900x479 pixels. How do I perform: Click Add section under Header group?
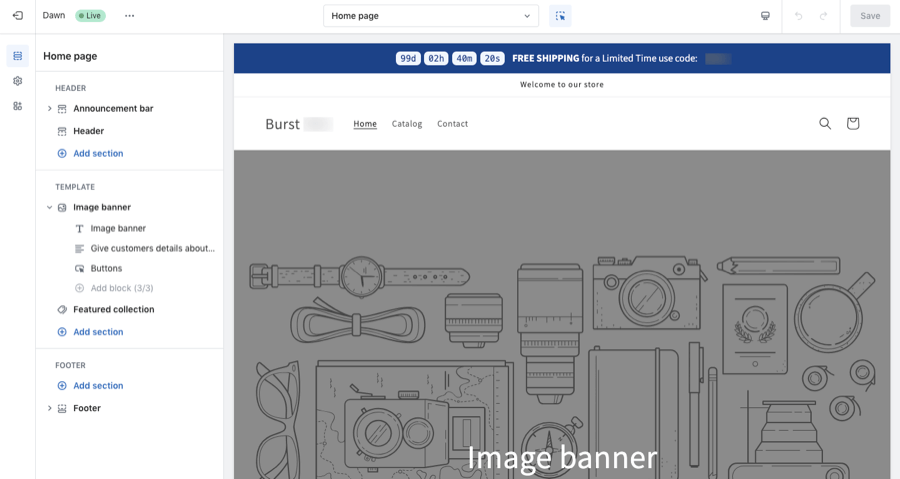click(x=98, y=154)
